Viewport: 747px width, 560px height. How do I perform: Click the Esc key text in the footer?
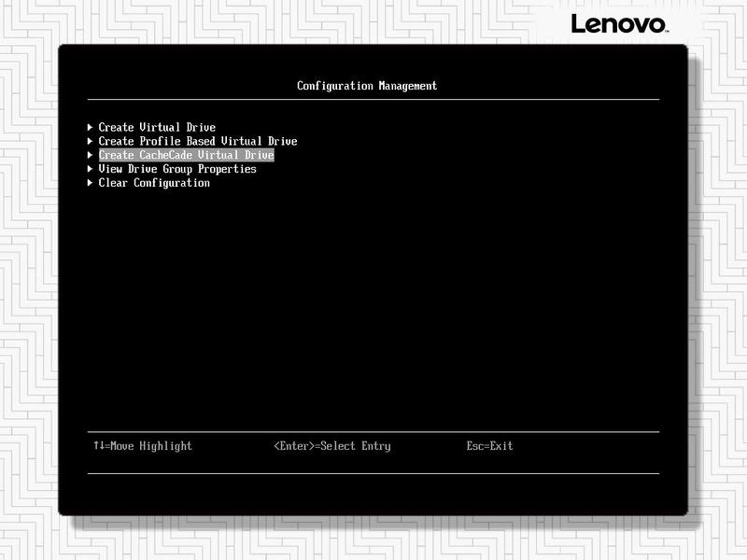(475, 446)
